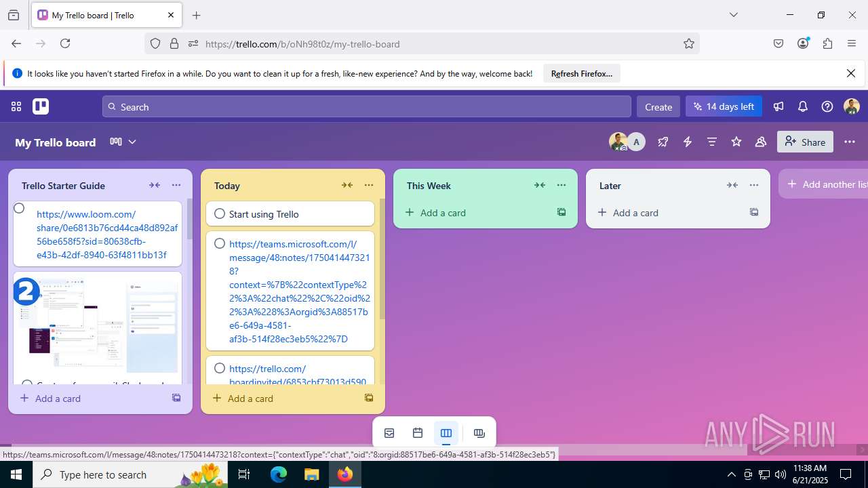
Task: Mark the trello.com boardinvited card complete
Action: pyautogui.click(x=220, y=368)
